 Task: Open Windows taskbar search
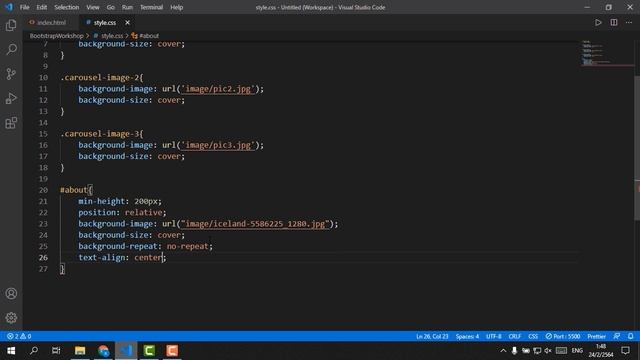click(x=34, y=351)
